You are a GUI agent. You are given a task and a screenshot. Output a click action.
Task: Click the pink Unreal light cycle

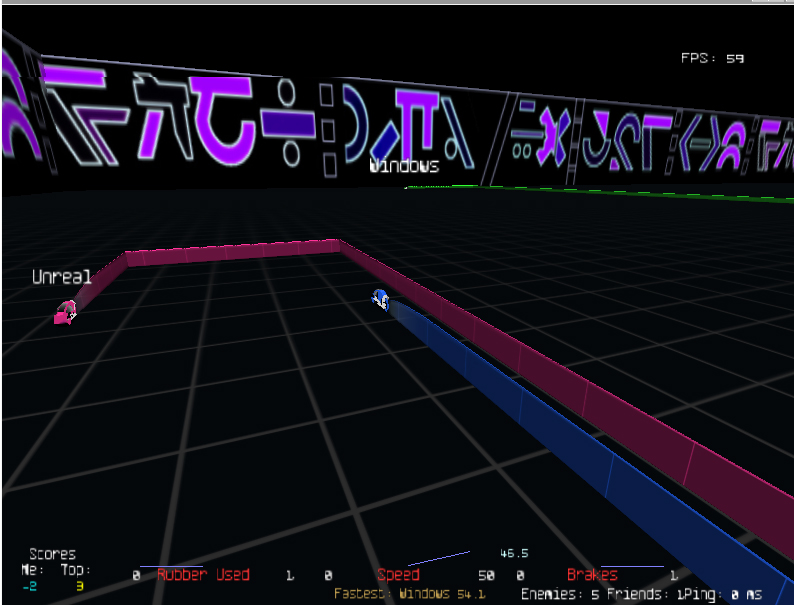point(65,313)
